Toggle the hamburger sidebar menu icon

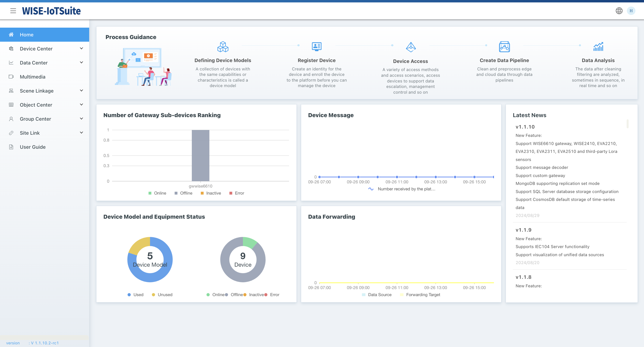click(13, 11)
